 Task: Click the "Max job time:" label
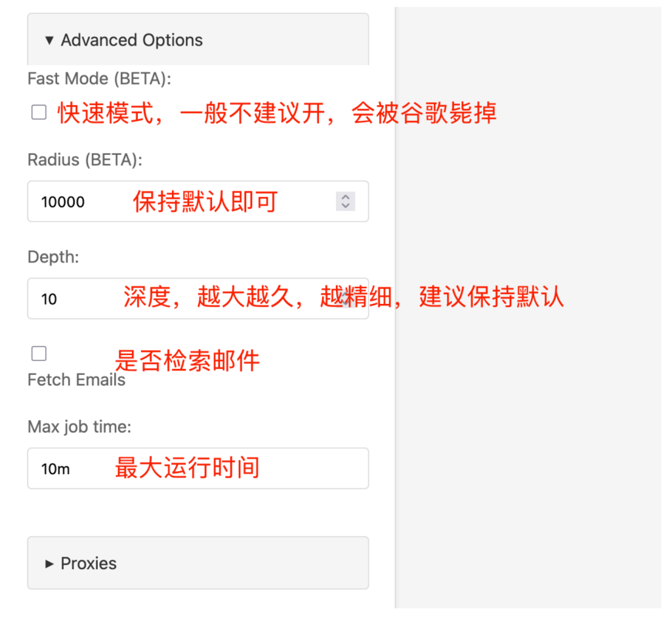[x=79, y=427]
